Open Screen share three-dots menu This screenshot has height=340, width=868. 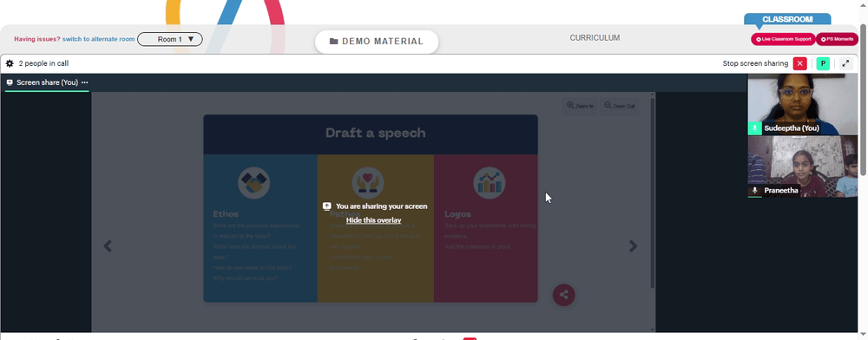85,82
